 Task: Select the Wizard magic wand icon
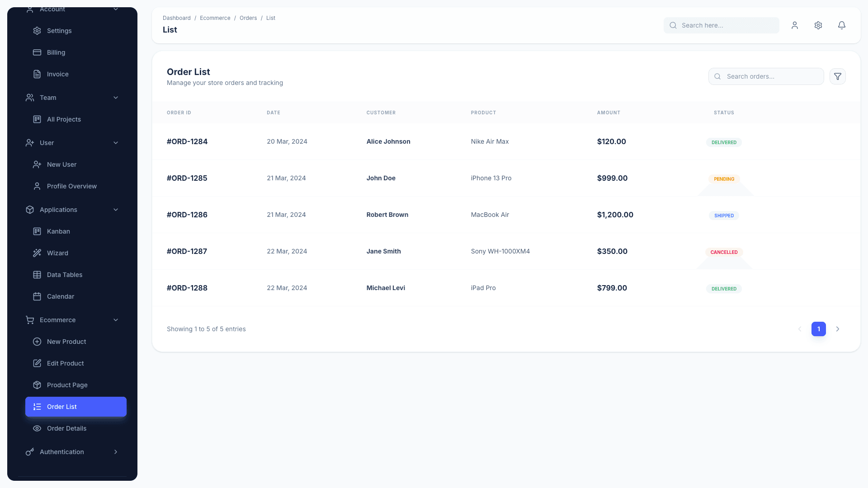(x=37, y=253)
